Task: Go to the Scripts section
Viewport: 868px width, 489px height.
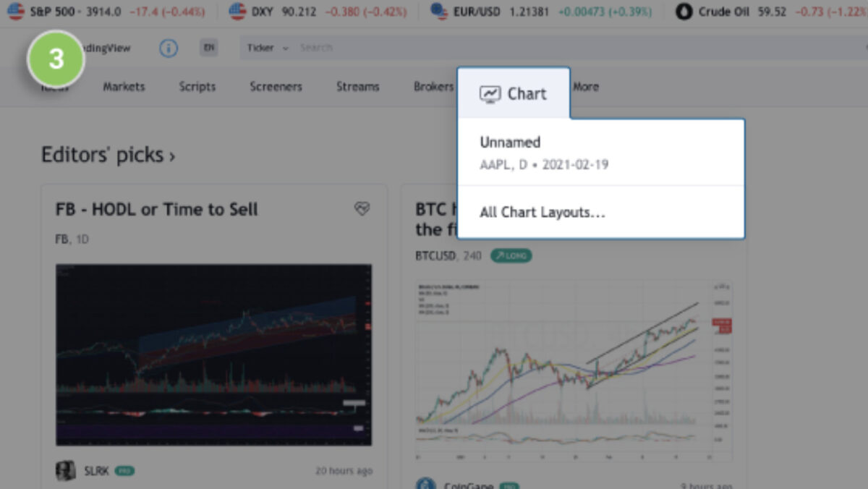Action: (x=197, y=87)
